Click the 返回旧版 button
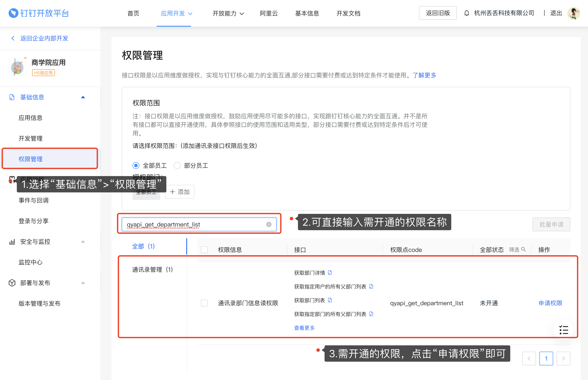This screenshot has height=380, width=588. (x=438, y=13)
